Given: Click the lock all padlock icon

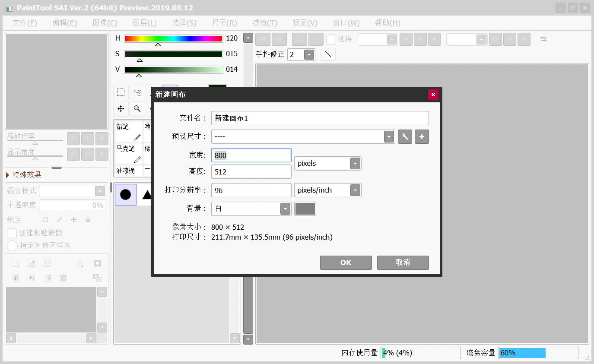Looking at the screenshot, I should (88, 219).
